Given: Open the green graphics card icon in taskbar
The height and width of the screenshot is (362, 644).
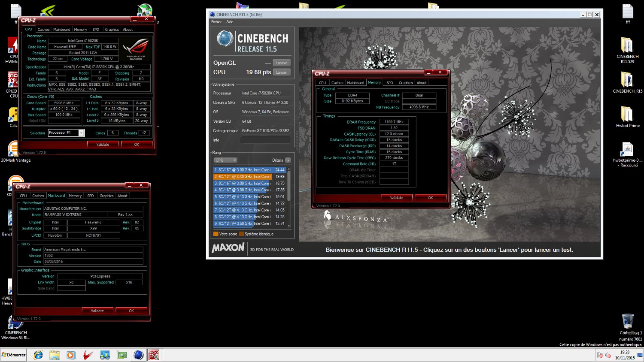Looking at the screenshot, I should [x=122, y=355].
